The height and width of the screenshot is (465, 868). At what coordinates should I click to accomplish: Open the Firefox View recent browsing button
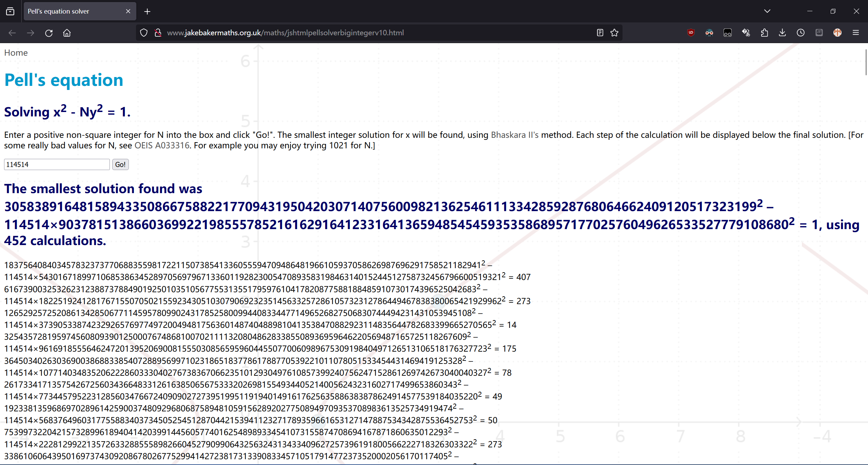(10, 11)
